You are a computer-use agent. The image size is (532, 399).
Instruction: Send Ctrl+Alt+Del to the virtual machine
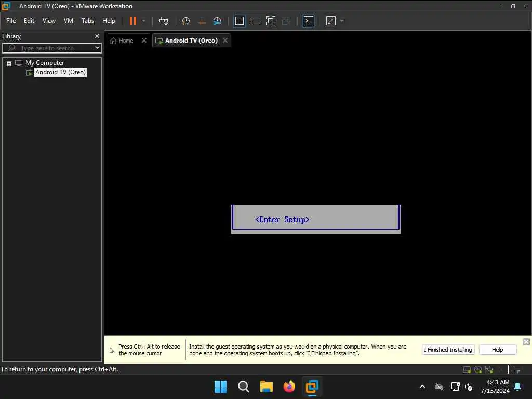tap(164, 21)
